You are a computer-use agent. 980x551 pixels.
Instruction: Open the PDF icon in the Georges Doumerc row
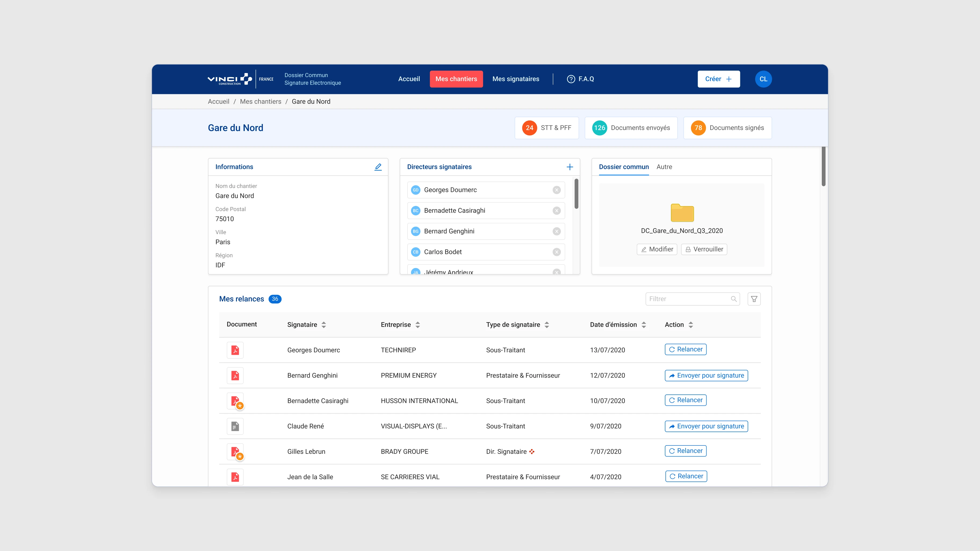click(x=235, y=350)
